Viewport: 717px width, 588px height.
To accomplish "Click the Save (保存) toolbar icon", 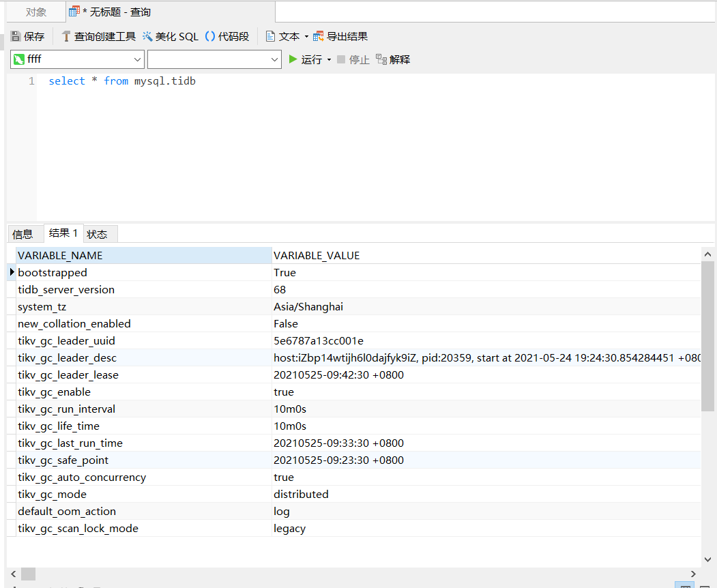I will [16, 37].
